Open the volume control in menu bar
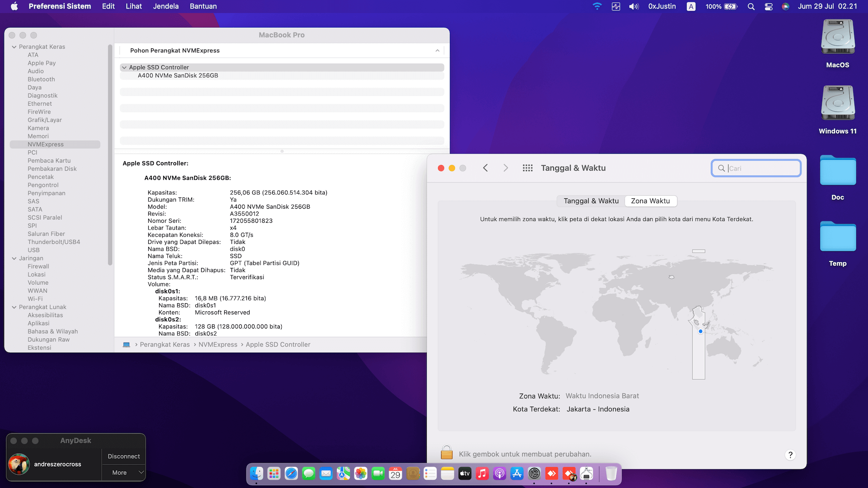The image size is (868, 488). coord(634,6)
